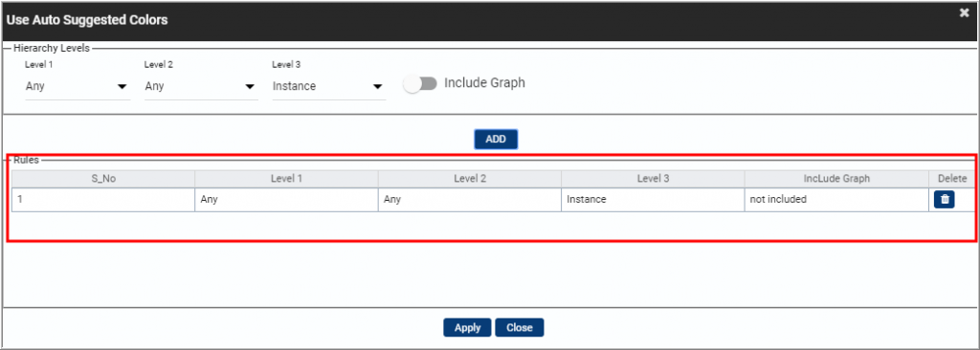Apply the color rules
This screenshot has height=350, width=980.
(x=467, y=327)
